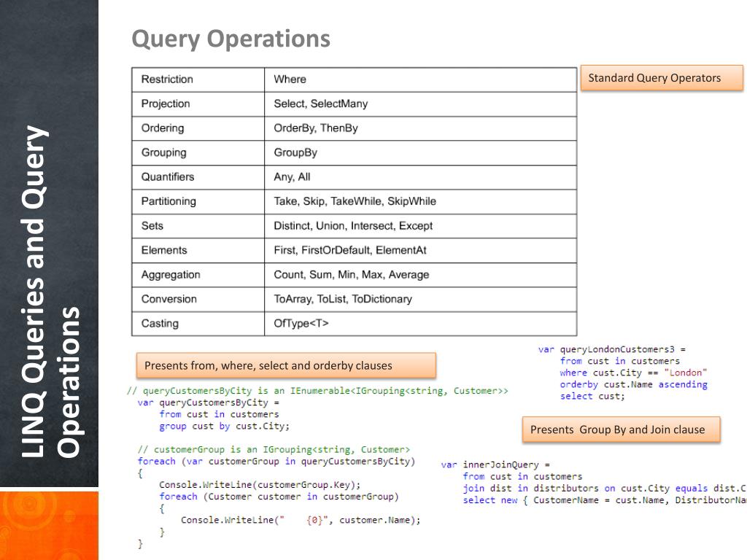Click the 'Query Operations' slide title
Screen dimensions: 747x560
click(x=231, y=39)
